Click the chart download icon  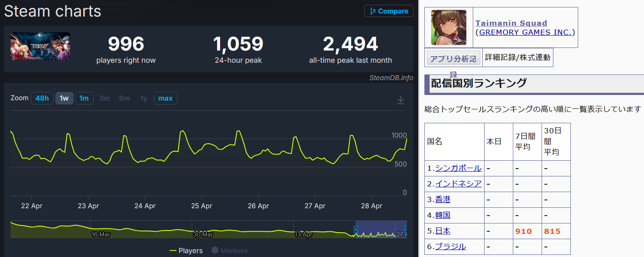[401, 100]
